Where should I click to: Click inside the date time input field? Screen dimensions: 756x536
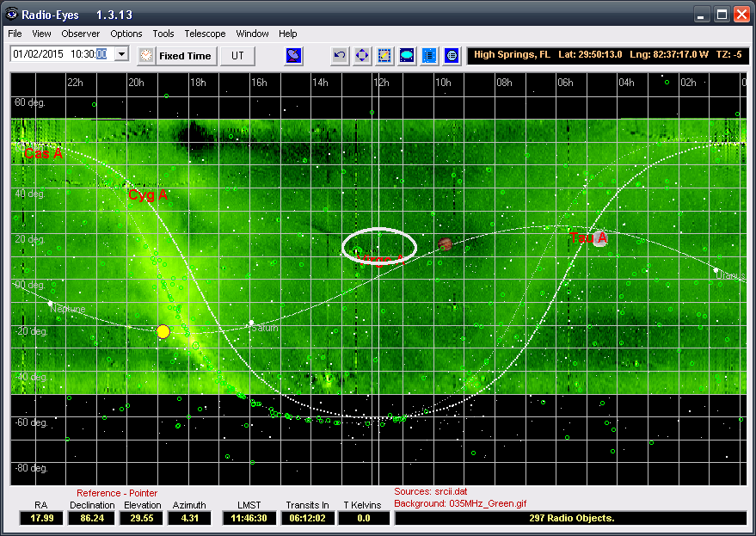pos(60,54)
